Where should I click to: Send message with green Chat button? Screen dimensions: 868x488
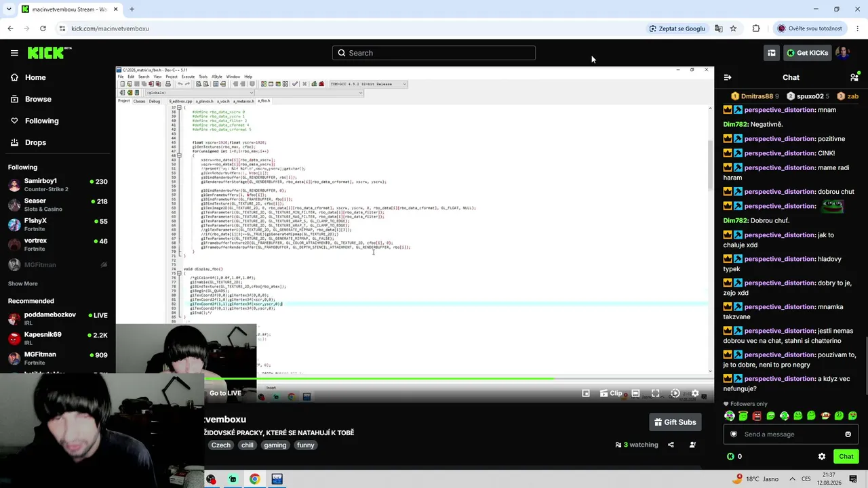point(846,457)
